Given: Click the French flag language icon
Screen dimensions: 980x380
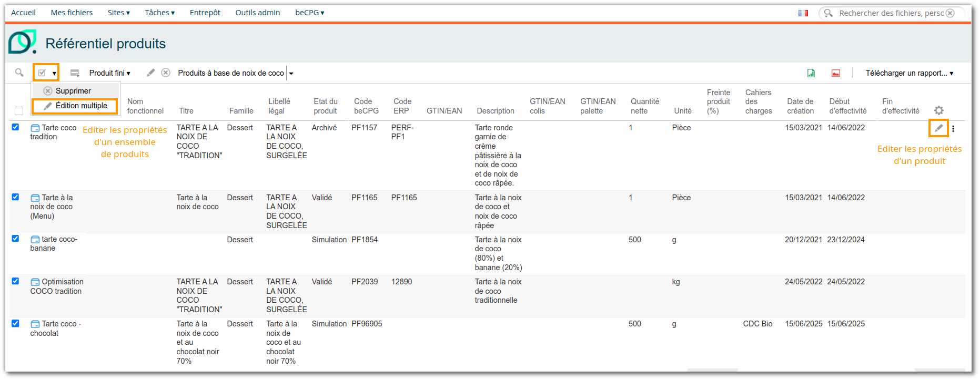Looking at the screenshot, I should coord(803,13).
